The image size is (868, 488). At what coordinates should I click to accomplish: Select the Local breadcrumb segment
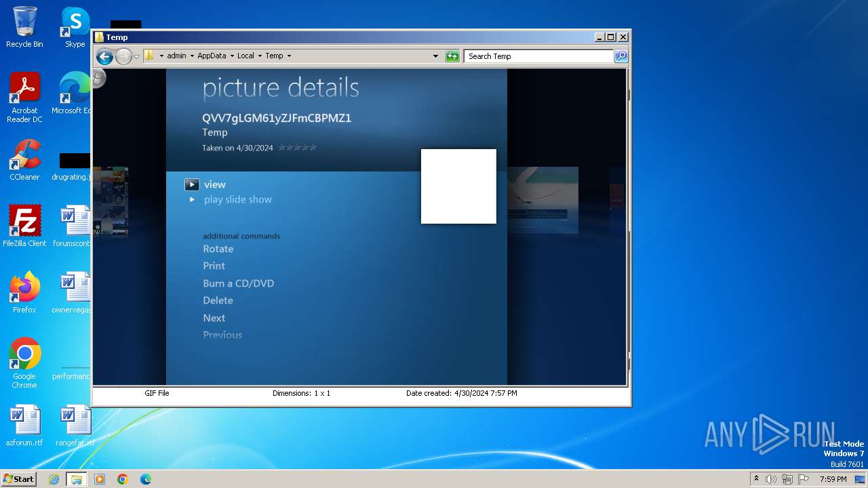tap(245, 56)
